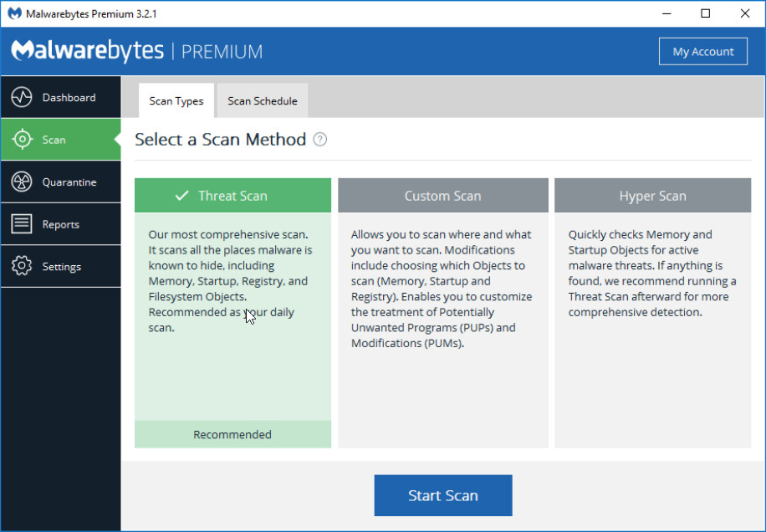Viewport: 766px width, 532px height.
Task: Select the Threat Scan checkmark header
Action: 232,196
